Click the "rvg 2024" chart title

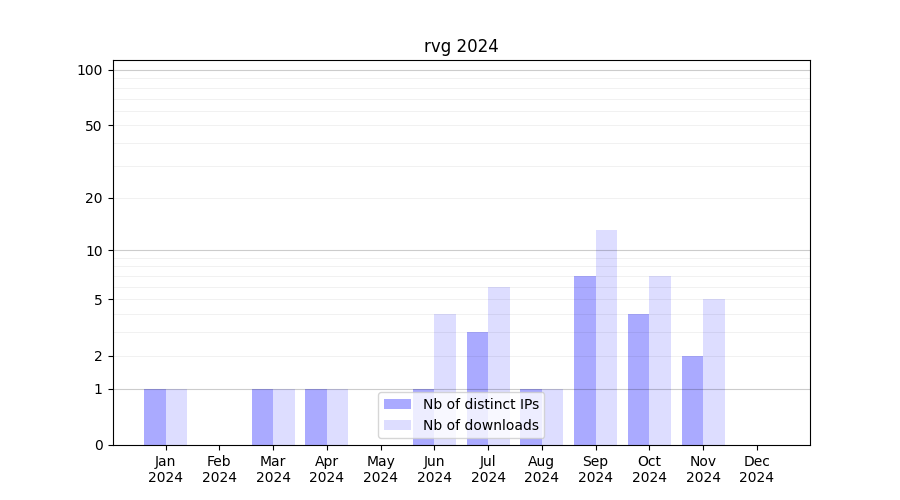click(461, 46)
